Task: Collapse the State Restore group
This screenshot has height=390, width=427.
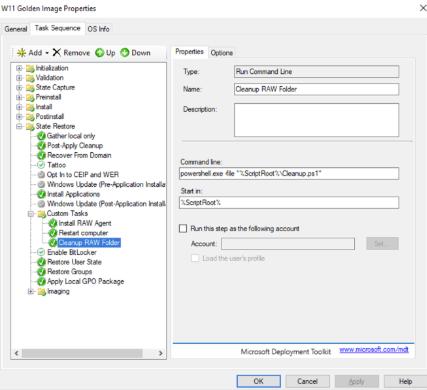Action: coord(19,126)
